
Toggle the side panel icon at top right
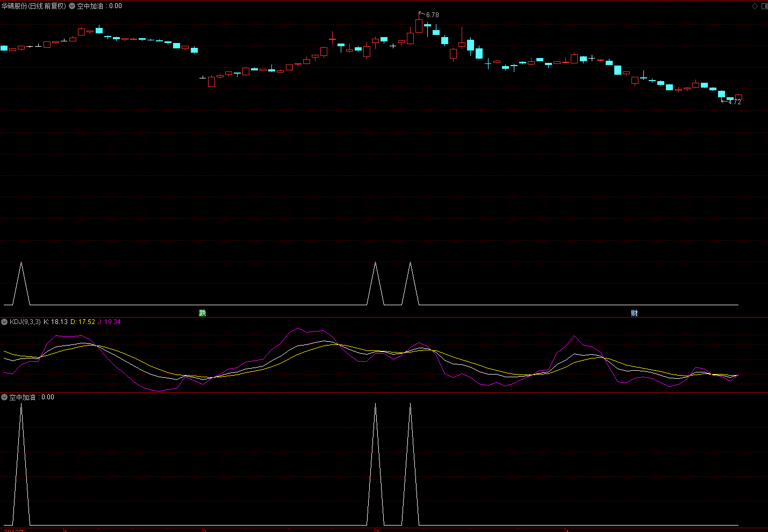[x=765, y=6]
